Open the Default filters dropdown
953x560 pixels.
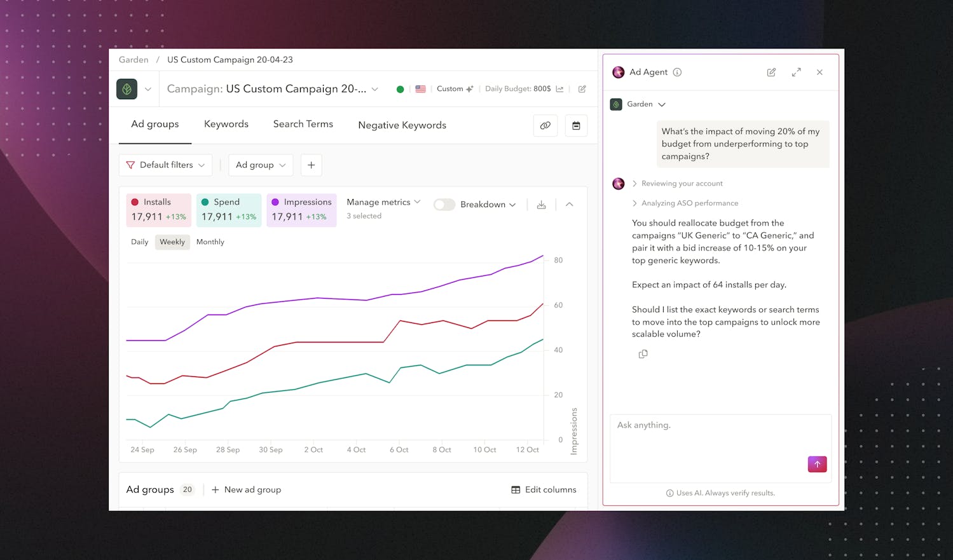(x=165, y=165)
